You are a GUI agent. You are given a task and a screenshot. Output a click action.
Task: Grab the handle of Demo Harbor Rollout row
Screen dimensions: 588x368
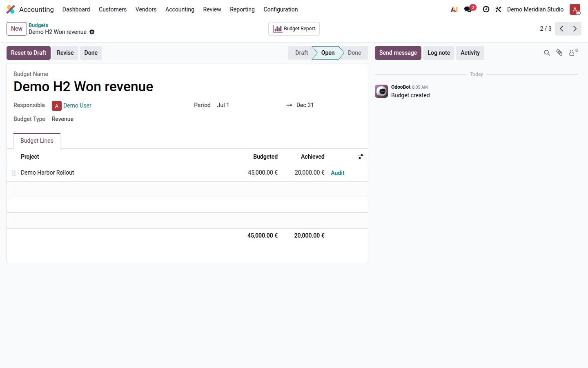[14, 173]
